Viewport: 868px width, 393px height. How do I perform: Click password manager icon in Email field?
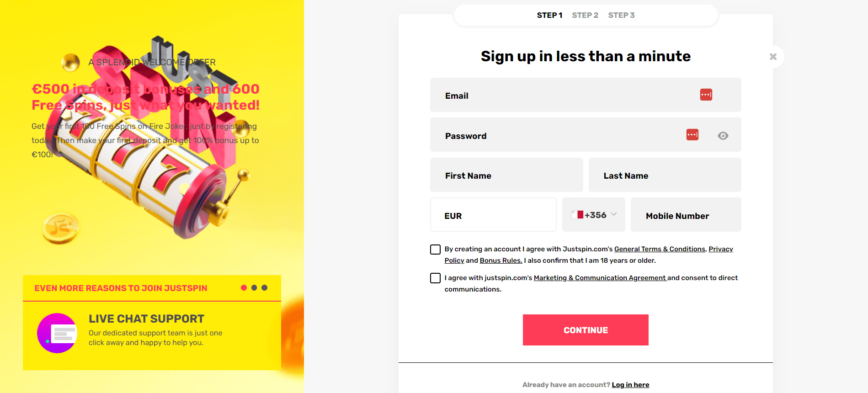706,95
